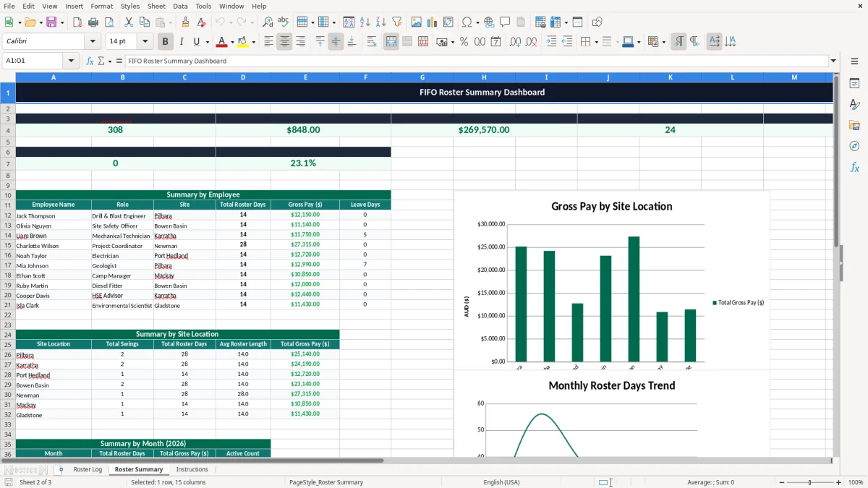Open Underline style dropdown arrow

(207, 42)
